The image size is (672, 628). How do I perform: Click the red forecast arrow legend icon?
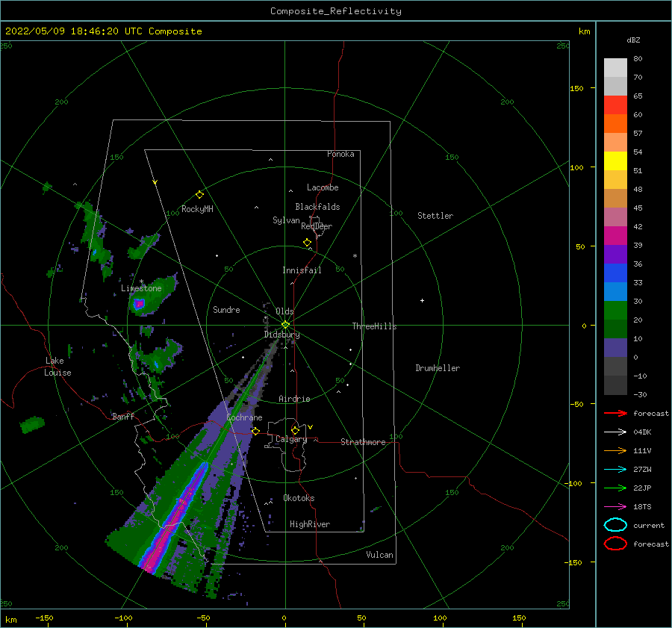tap(615, 413)
